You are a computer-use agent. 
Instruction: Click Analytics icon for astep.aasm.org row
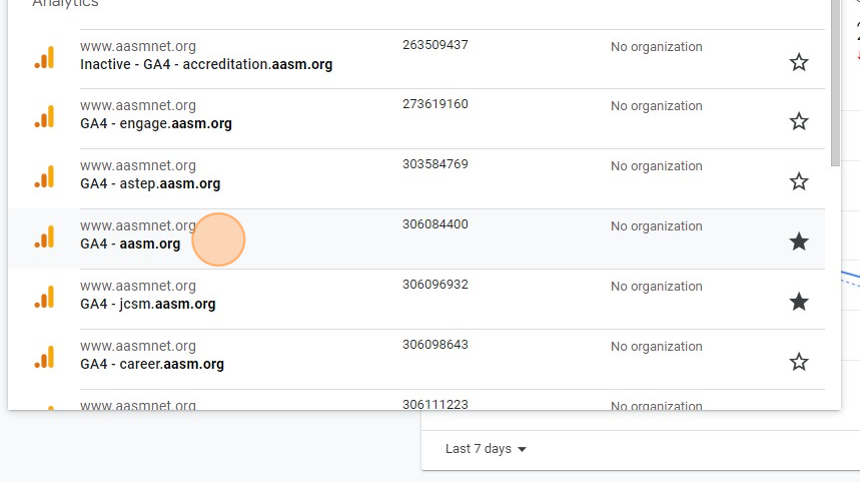tap(44, 177)
